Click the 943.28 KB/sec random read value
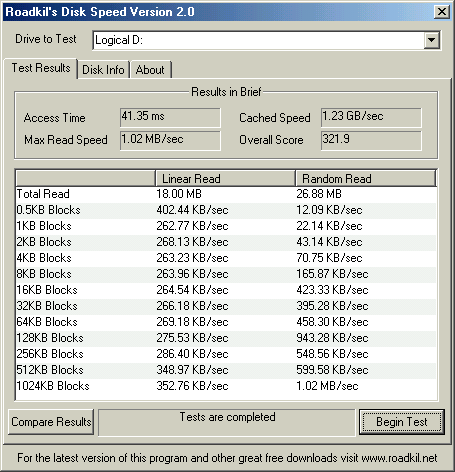The image size is (455, 472). pyautogui.click(x=332, y=338)
